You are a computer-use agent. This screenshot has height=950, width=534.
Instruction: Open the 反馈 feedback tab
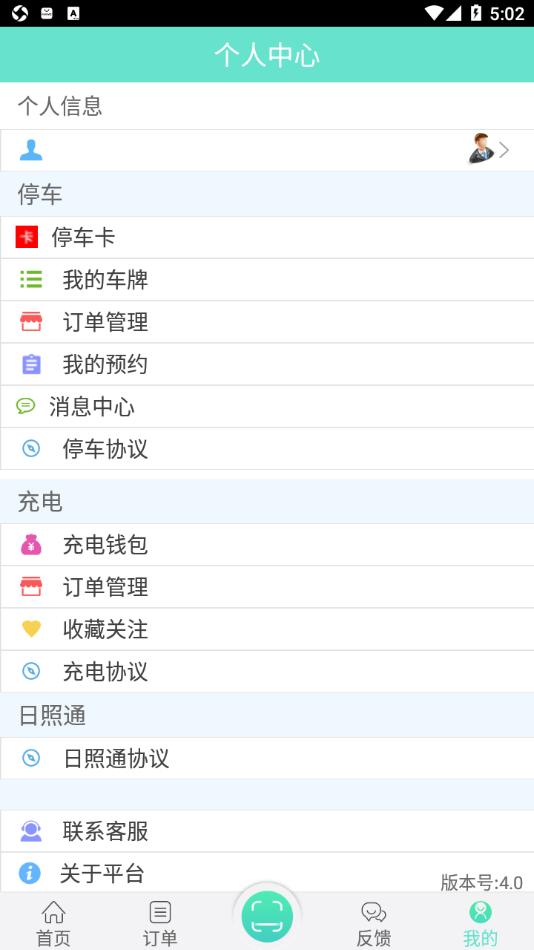click(373, 923)
